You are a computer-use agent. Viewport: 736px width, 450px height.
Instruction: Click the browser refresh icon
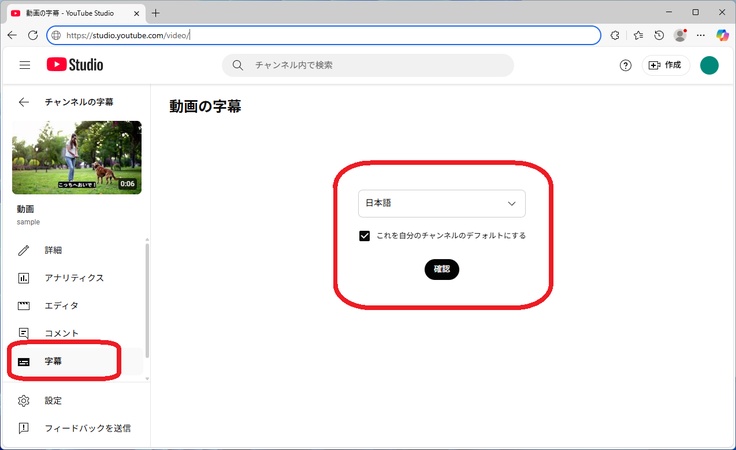click(x=32, y=35)
